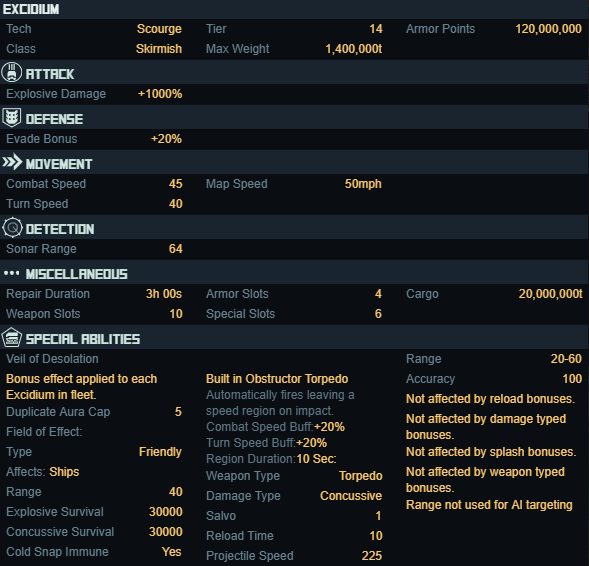The height and width of the screenshot is (566, 589).
Task: Click the MOVEMENT section header
Action: [59, 164]
